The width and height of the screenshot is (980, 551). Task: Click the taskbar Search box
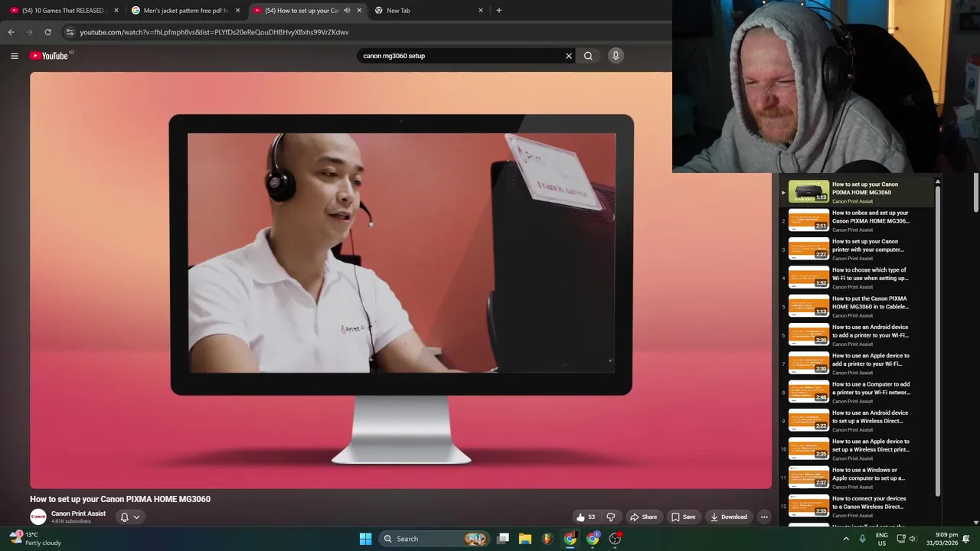click(x=434, y=539)
